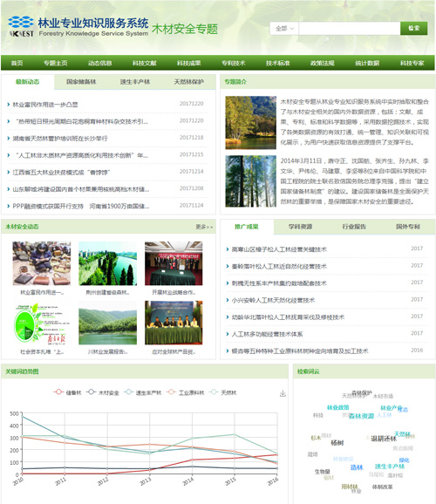Switch to the 最新动态 tab
The image size is (436, 504).
pos(28,82)
